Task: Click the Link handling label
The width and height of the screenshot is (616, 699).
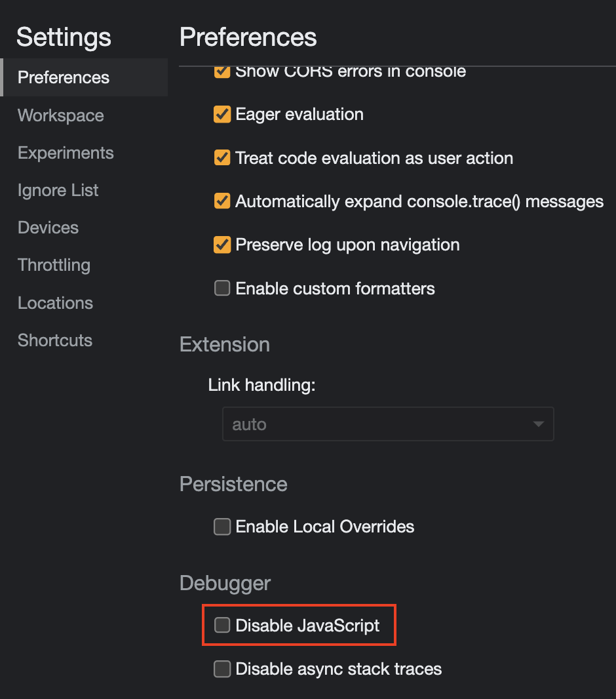Action: [261, 385]
